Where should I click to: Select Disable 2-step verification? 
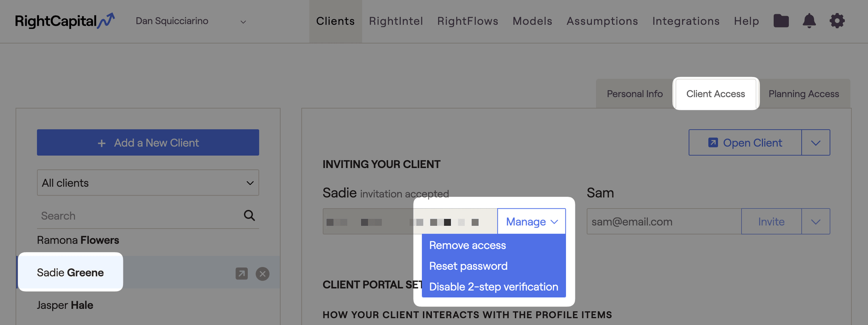coord(494,287)
